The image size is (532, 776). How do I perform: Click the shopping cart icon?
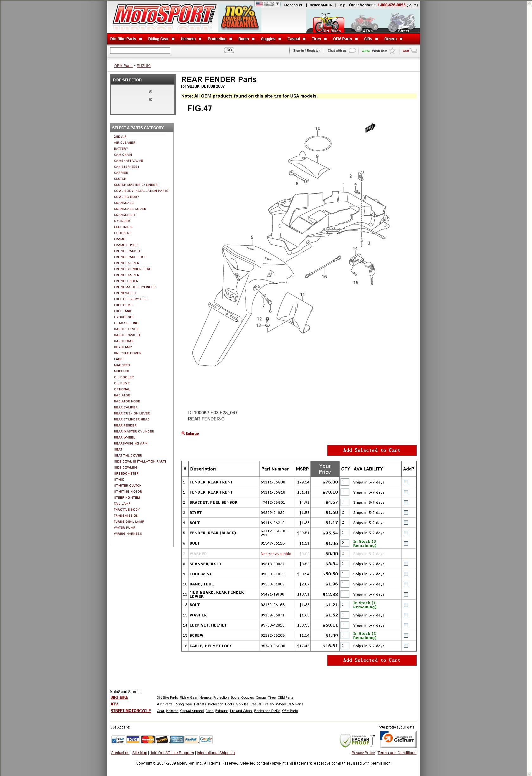click(414, 51)
